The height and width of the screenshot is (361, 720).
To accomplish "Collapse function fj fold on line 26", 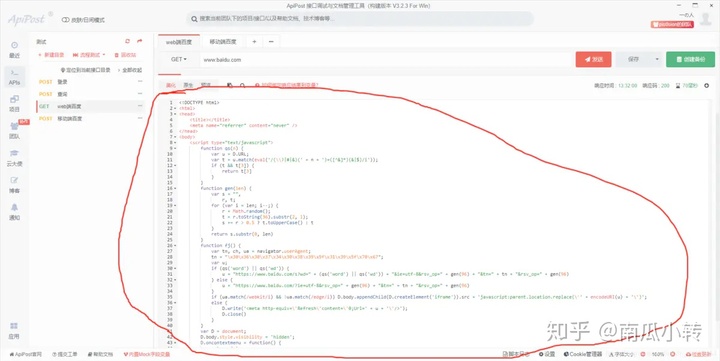I will coord(175,246).
